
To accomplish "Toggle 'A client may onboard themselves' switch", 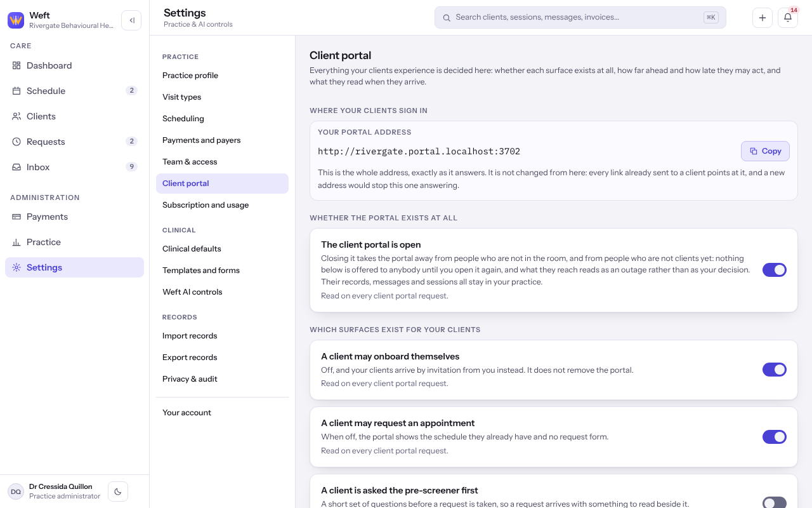I will [x=775, y=370].
